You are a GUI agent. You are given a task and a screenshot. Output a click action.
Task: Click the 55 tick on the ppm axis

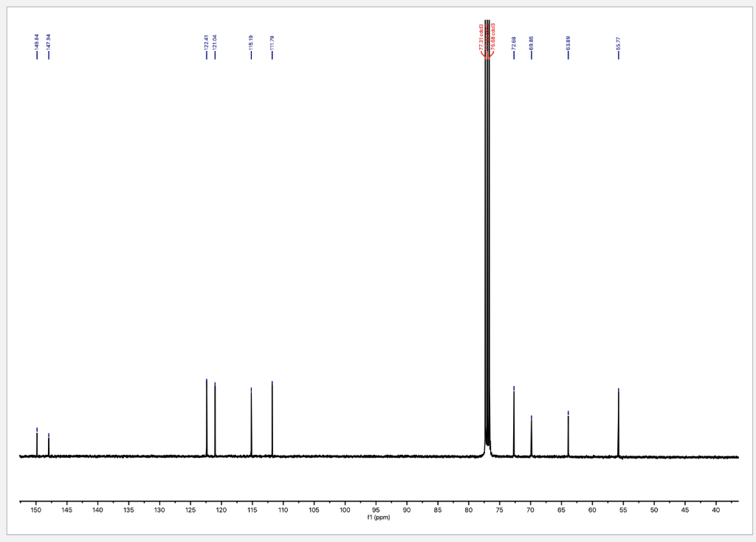click(623, 510)
